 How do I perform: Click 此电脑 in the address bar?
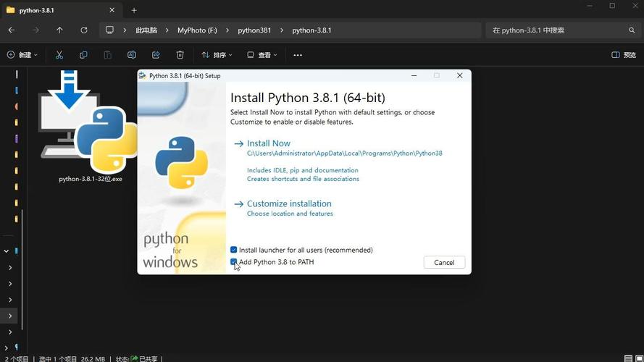146,30
